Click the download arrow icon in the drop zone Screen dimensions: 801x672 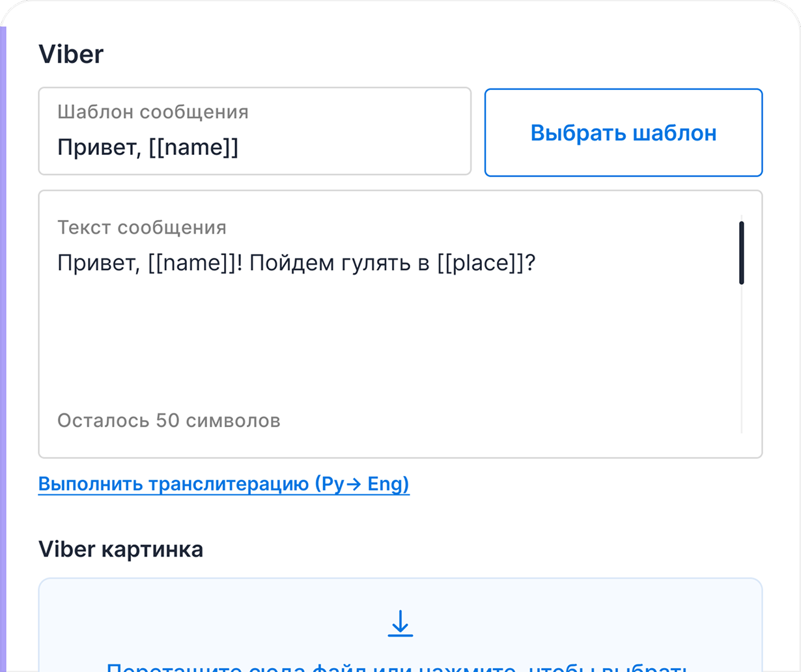pos(400,623)
